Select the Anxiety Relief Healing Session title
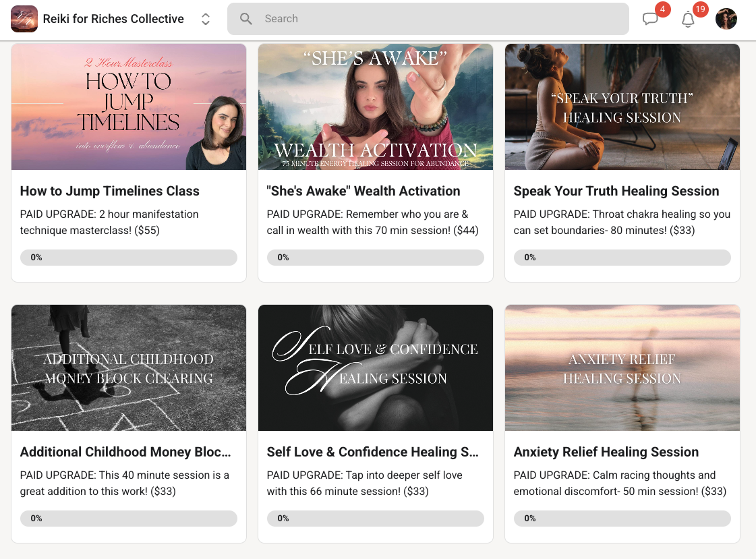756x559 pixels. click(606, 452)
